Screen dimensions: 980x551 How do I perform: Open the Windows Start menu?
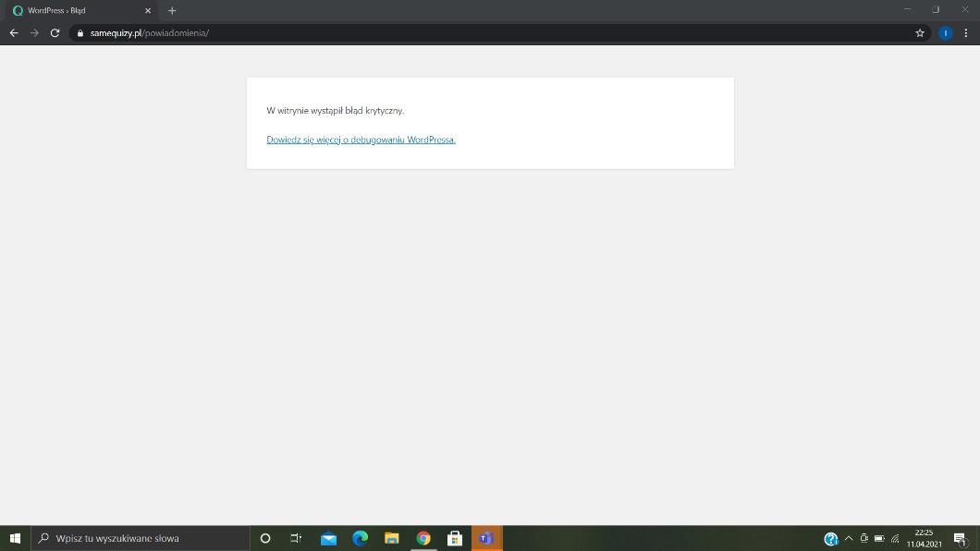point(15,538)
